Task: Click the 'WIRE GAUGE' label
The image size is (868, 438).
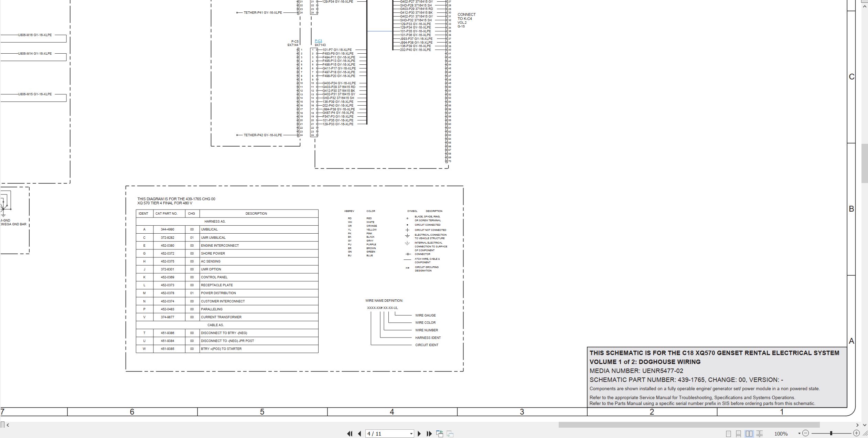Action: [425, 316]
